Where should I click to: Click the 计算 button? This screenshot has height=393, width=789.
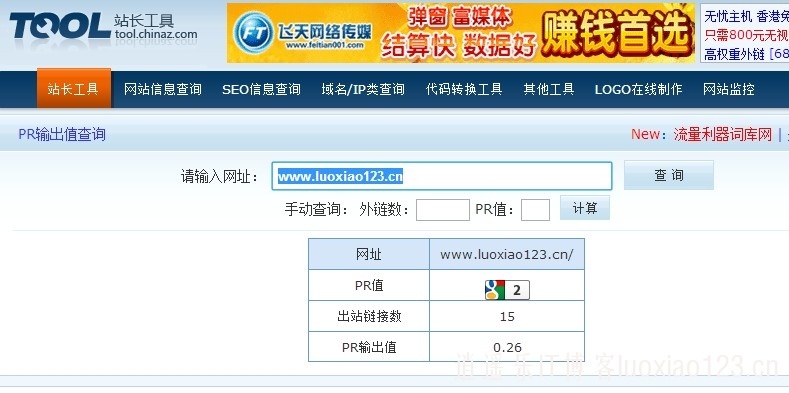[585, 208]
